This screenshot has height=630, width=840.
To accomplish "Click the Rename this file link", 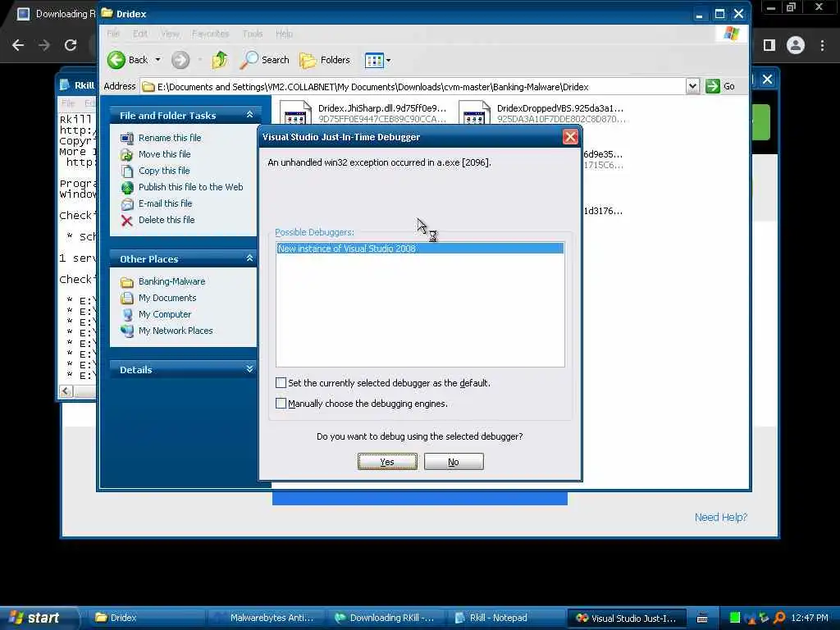I will tap(170, 138).
